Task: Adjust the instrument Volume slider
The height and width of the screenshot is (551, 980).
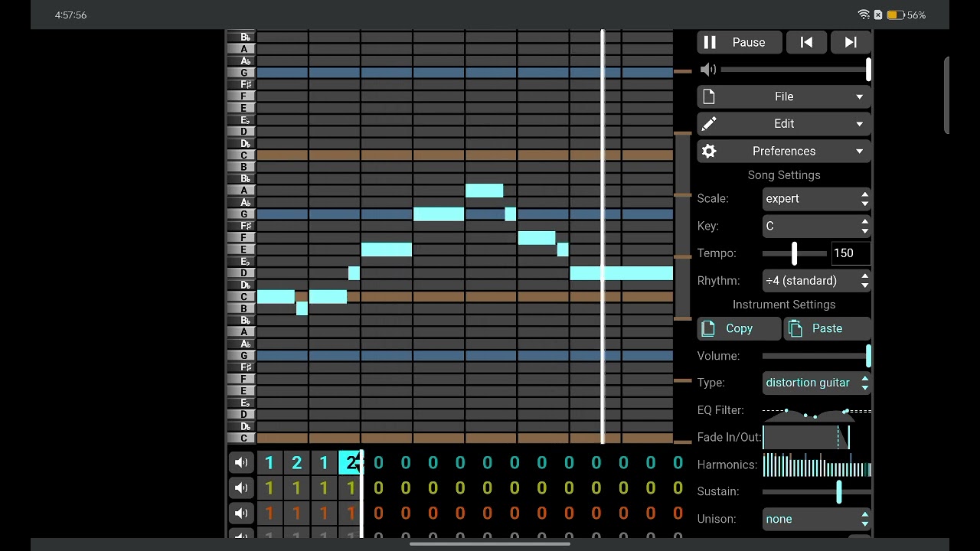Action: tap(817, 356)
